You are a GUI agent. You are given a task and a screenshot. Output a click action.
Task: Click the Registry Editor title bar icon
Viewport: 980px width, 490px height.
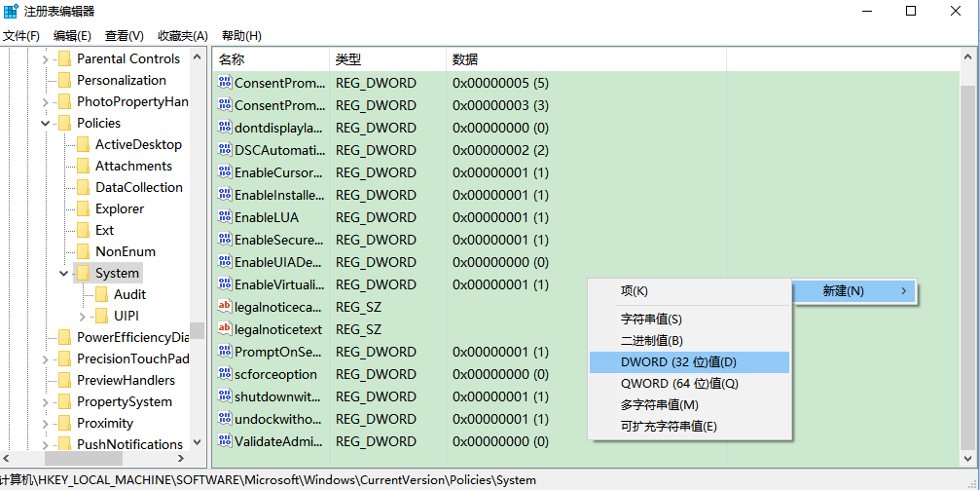(x=11, y=11)
